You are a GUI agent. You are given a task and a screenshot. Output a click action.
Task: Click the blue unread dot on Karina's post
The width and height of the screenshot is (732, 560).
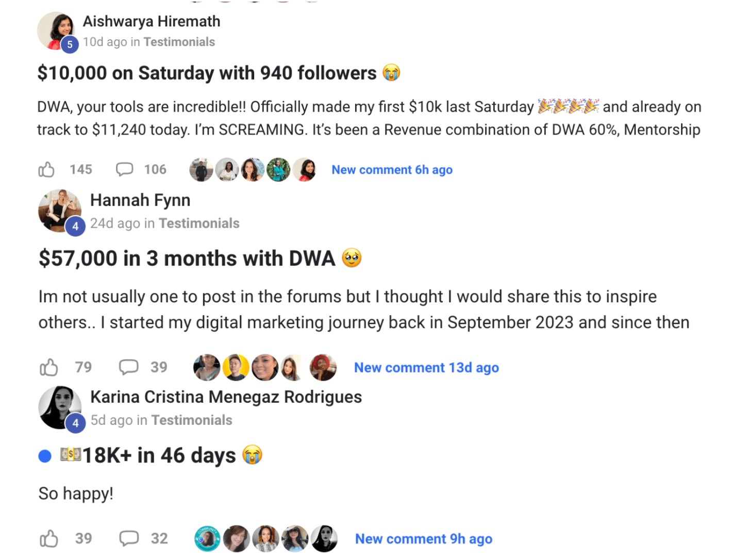point(45,456)
